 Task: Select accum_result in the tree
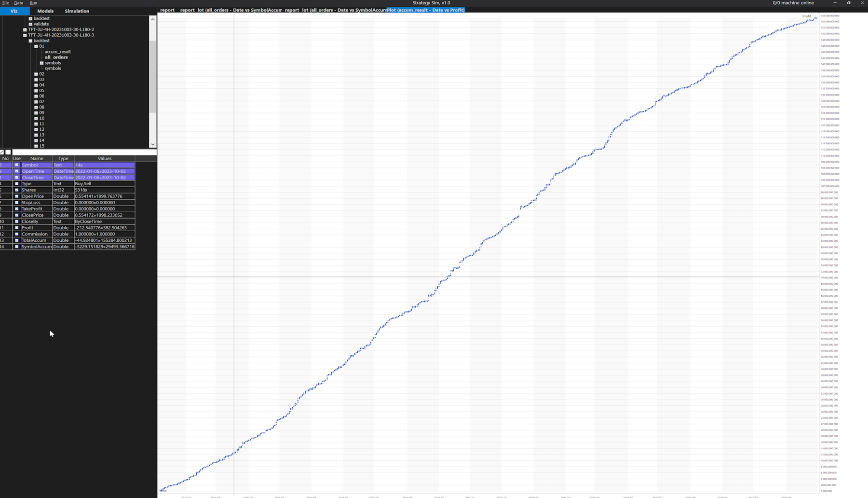pyautogui.click(x=58, y=52)
